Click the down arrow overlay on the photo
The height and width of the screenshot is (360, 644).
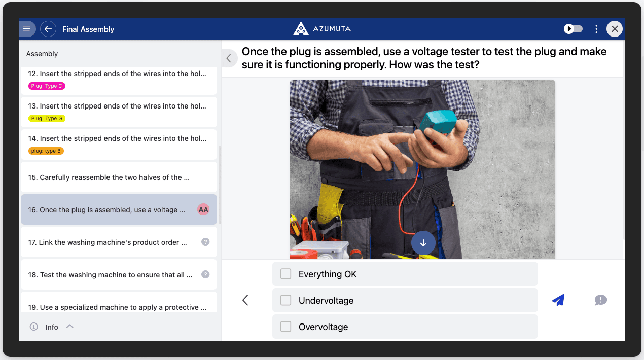(423, 243)
